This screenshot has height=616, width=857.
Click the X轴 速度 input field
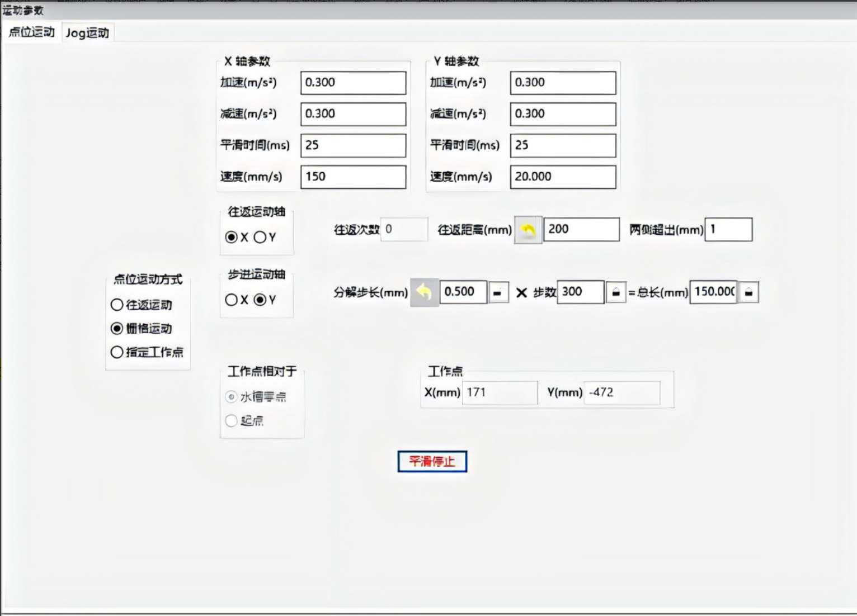pyautogui.click(x=353, y=177)
